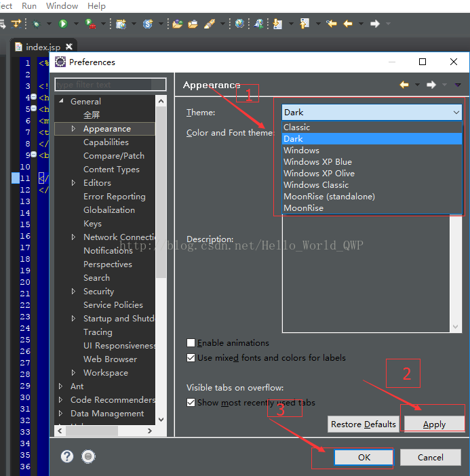Image resolution: width=470 pixels, height=476 pixels.
Task: Click the green Run button in toolbar
Action: (63, 23)
